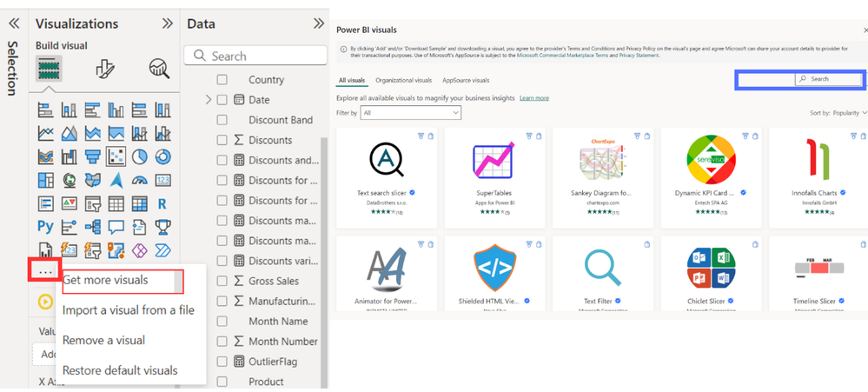Enable the Gross Sales field checkbox

tap(222, 282)
